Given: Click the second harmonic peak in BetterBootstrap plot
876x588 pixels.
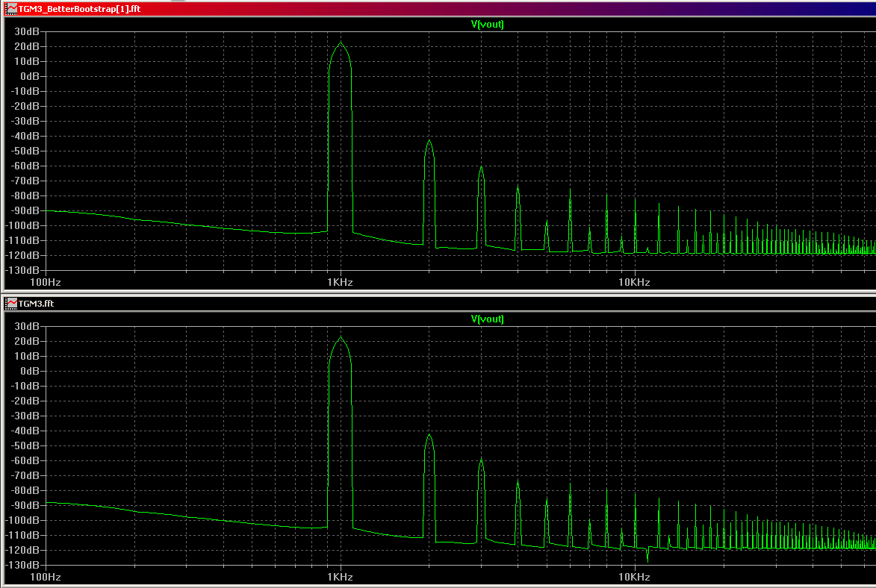Looking at the screenshot, I should pyautogui.click(x=429, y=141).
